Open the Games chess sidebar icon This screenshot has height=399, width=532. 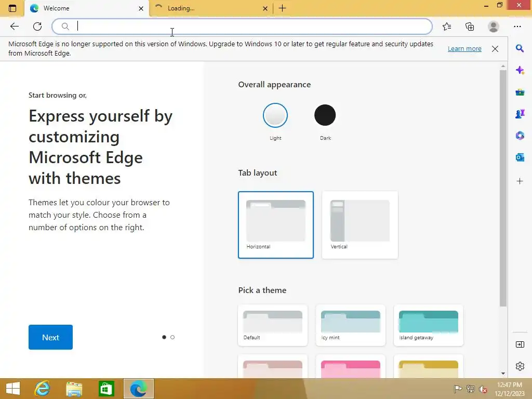point(520,114)
